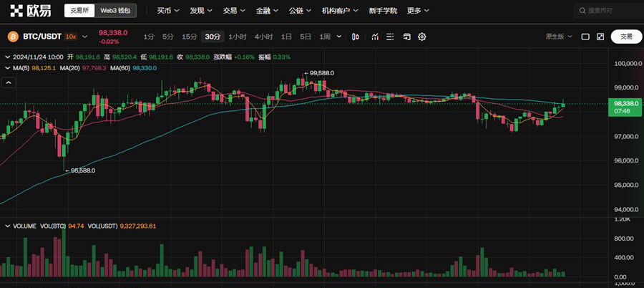Open chart settings gear icon
Screen dimensions: 644x288
[422, 37]
